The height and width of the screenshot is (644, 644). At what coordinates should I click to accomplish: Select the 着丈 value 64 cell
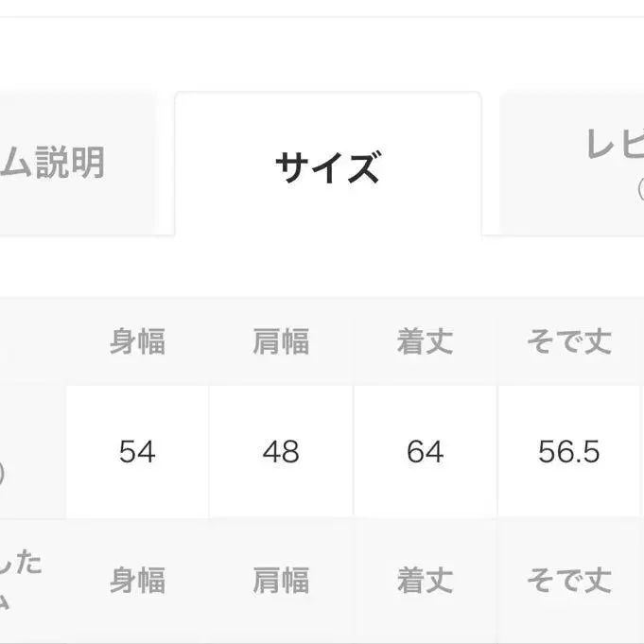425,452
